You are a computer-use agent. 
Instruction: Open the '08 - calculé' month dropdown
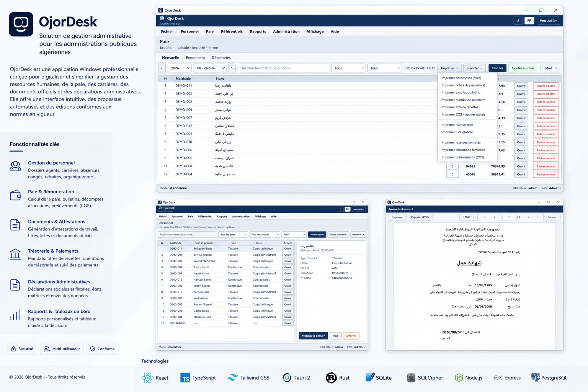click(211, 68)
